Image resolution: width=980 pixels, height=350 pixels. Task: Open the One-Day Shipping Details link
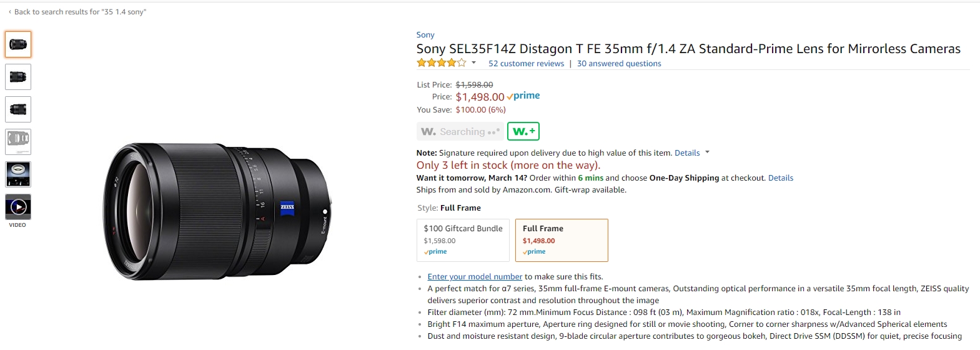pos(781,177)
